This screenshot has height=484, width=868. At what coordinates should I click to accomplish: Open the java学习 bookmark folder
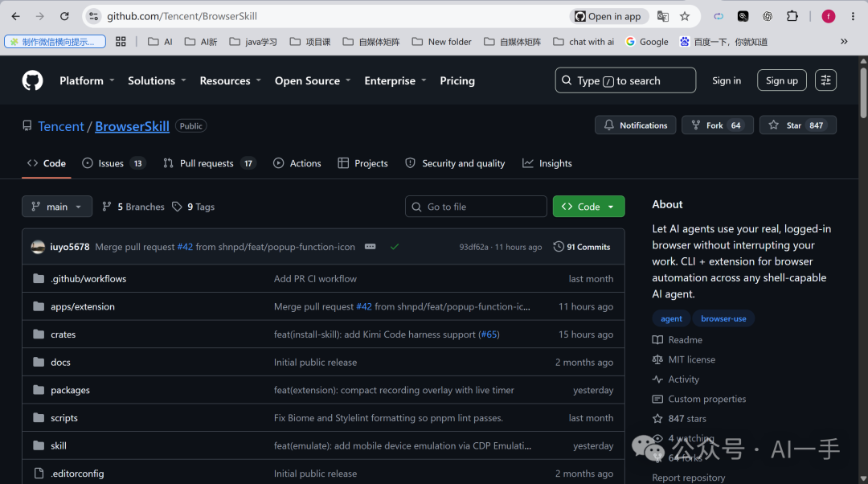tap(253, 42)
